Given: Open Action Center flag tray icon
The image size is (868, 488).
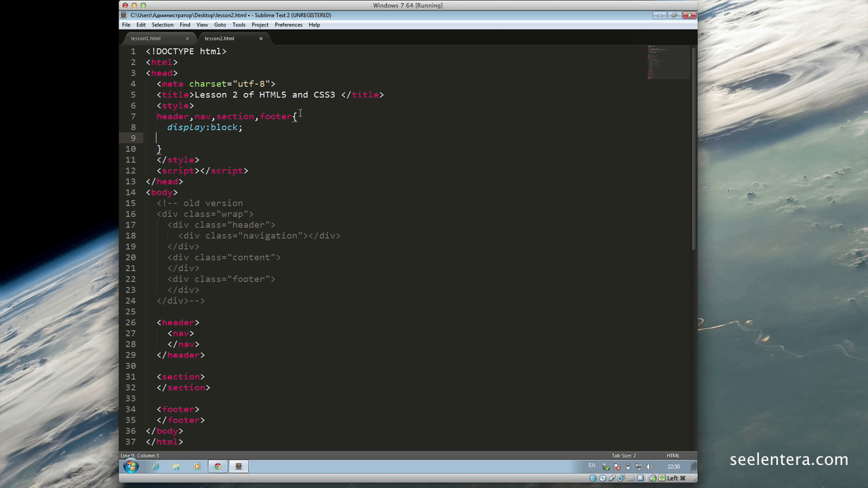Looking at the screenshot, I should [617, 467].
